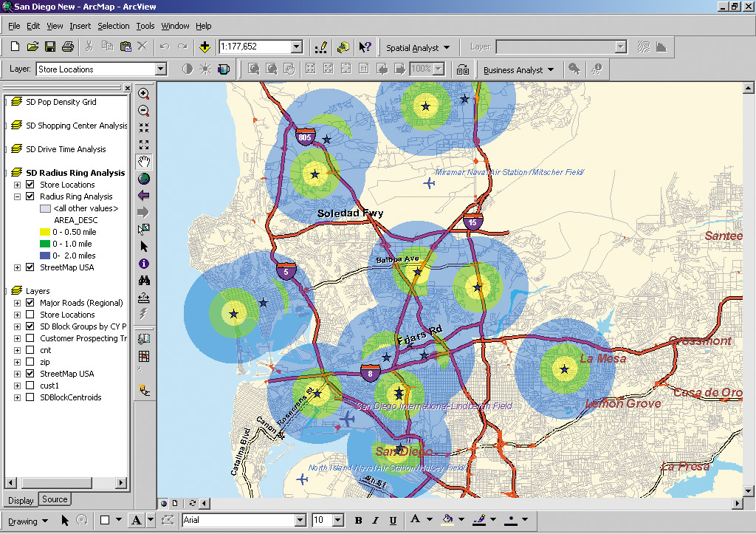
Task: Select the Find binoculars tool
Action: [x=144, y=280]
